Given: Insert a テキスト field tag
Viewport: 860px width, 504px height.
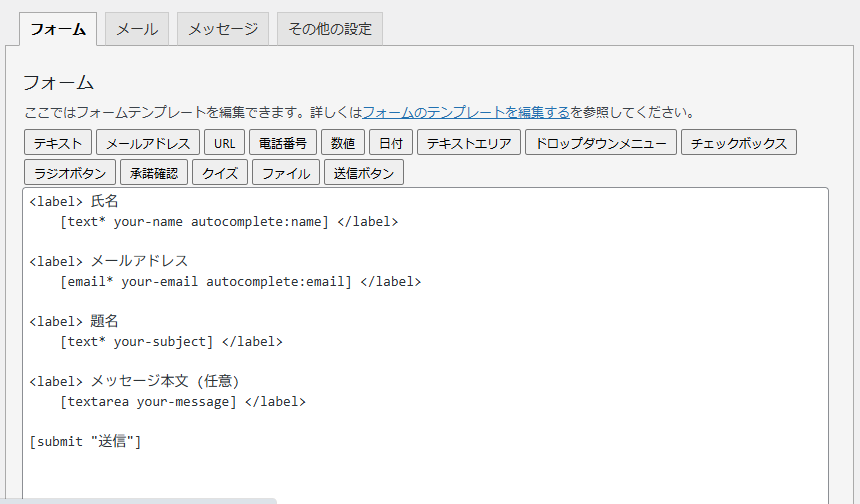Looking at the screenshot, I should click(59, 143).
